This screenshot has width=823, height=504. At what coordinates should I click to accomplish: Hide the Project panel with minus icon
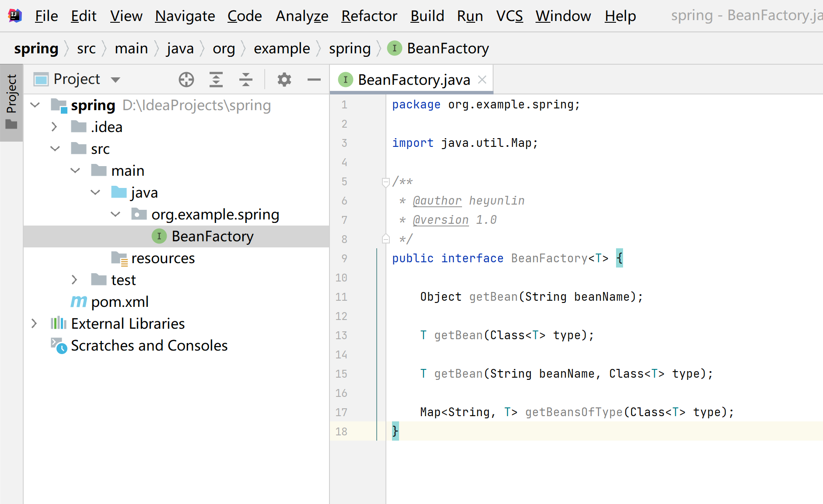[x=314, y=80]
